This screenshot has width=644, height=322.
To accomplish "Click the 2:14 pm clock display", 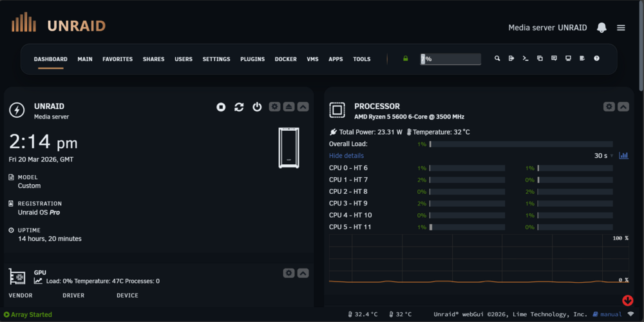I will [44, 142].
